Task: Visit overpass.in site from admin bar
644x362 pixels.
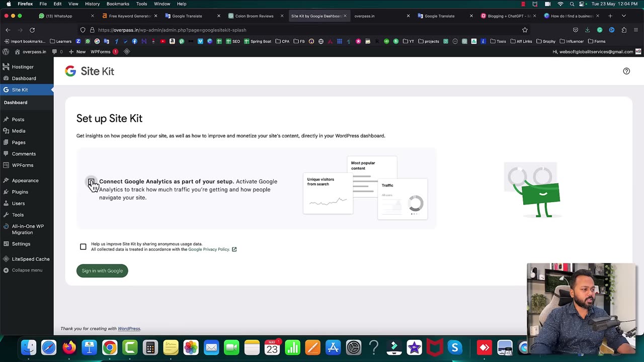Action: pyautogui.click(x=31, y=52)
